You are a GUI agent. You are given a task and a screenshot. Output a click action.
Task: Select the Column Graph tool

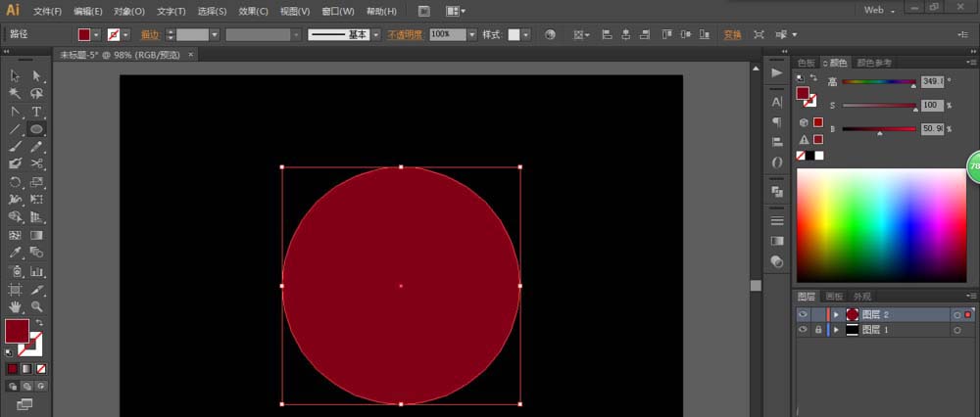[37, 271]
